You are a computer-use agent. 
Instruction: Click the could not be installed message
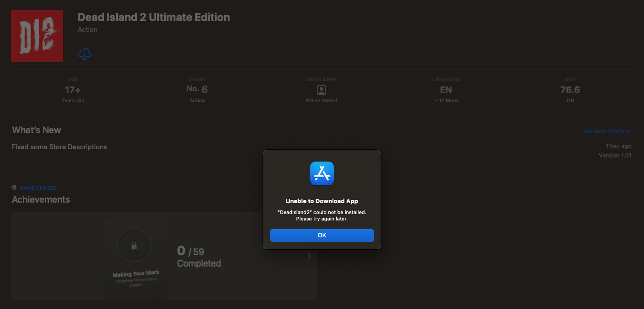tap(322, 215)
